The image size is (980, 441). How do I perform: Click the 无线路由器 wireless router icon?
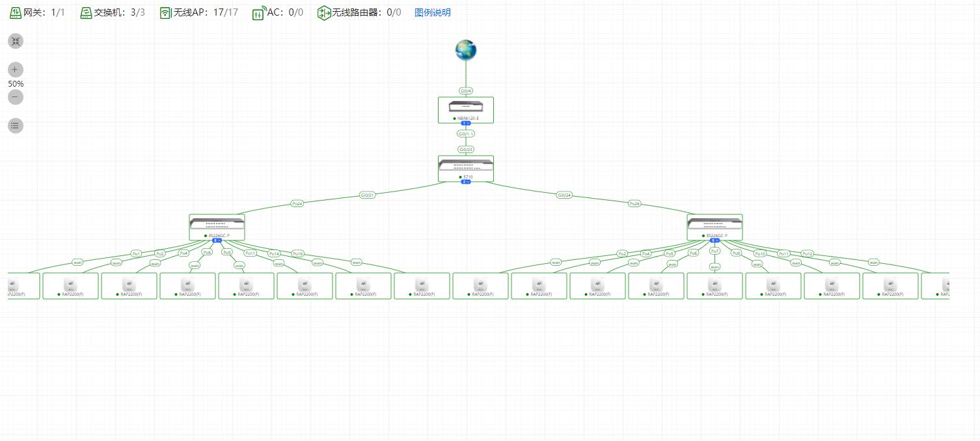[323, 12]
